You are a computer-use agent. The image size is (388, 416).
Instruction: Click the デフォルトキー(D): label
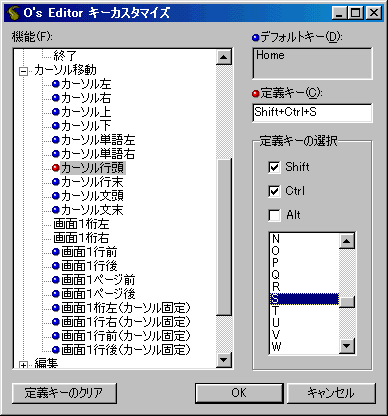pyautogui.click(x=301, y=37)
